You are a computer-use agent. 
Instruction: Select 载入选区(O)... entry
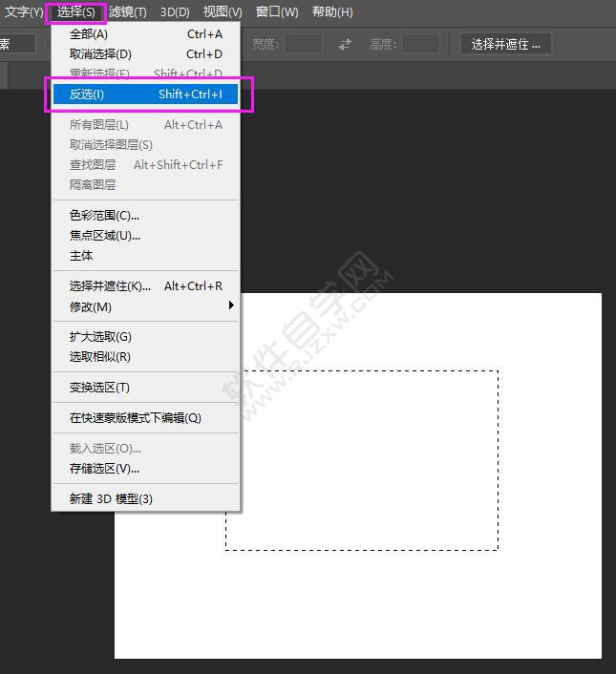(x=146, y=449)
